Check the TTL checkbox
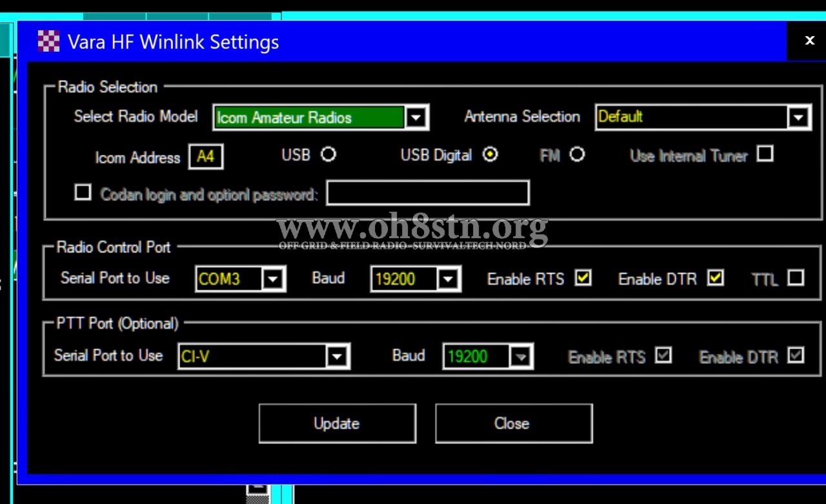 pos(796,278)
